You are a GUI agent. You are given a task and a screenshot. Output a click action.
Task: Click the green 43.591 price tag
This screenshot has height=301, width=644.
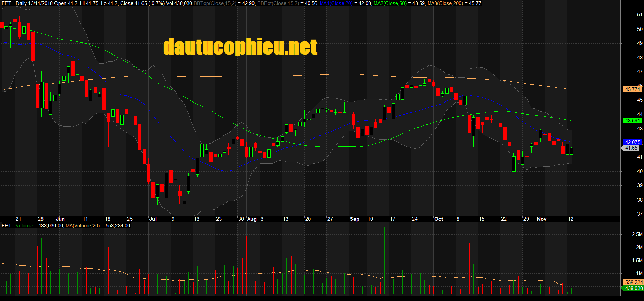click(x=632, y=121)
